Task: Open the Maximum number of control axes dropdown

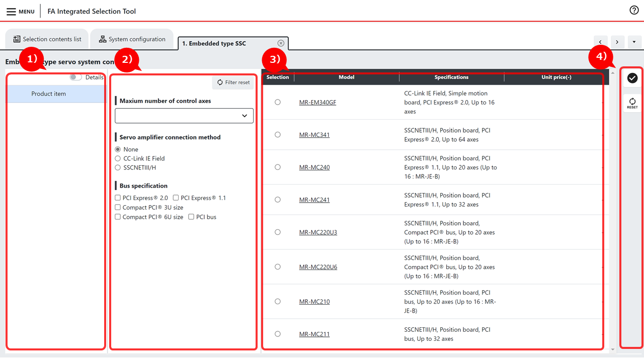Action: [184, 116]
